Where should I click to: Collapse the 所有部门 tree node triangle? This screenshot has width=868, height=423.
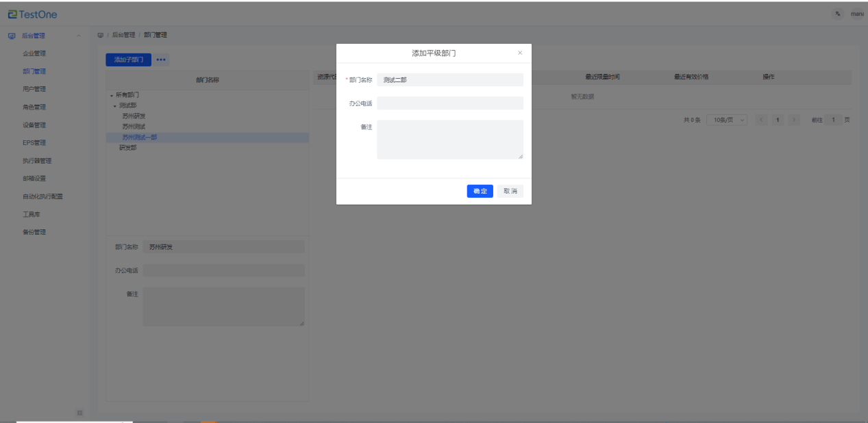click(112, 95)
